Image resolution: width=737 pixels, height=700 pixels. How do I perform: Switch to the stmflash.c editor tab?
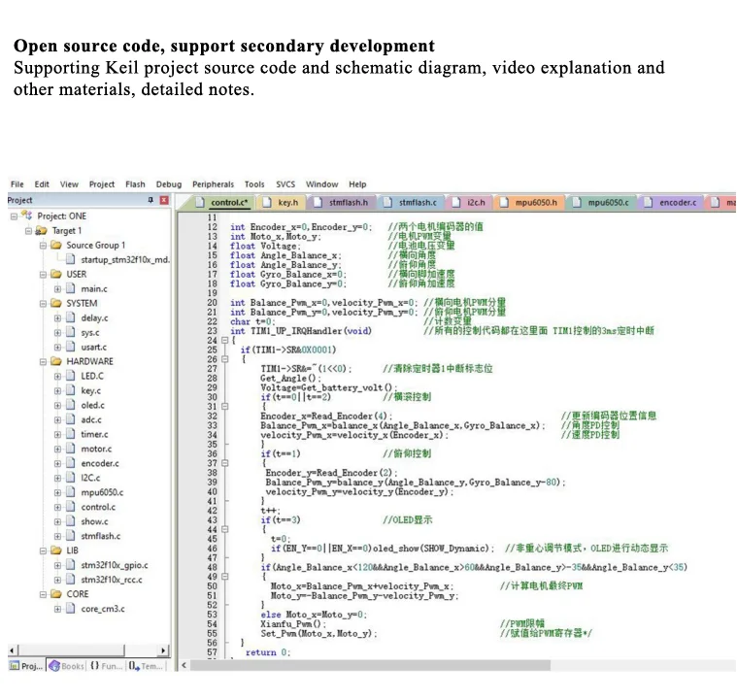coord(412,202)
